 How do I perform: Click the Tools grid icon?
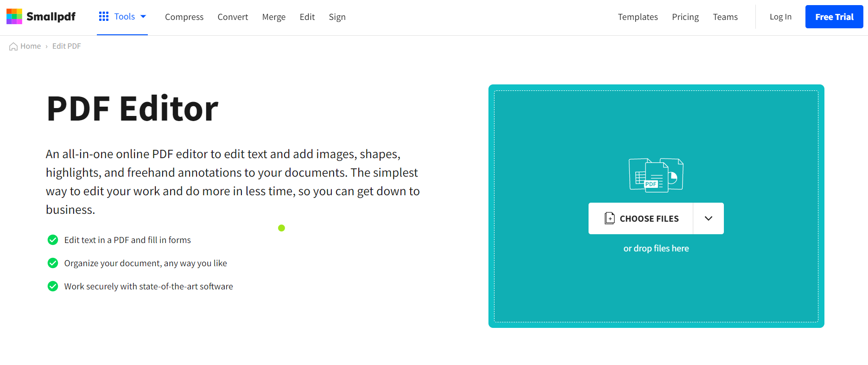click(x=103, y=16)
